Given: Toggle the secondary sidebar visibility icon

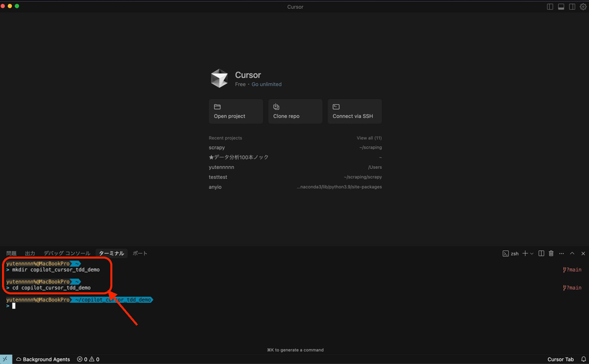Looking at the screenshot, I should click(572, 6).
